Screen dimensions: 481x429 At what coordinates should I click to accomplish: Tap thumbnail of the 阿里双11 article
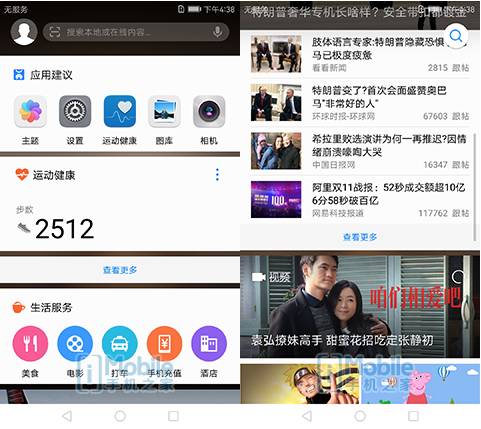tap(276, 199)
